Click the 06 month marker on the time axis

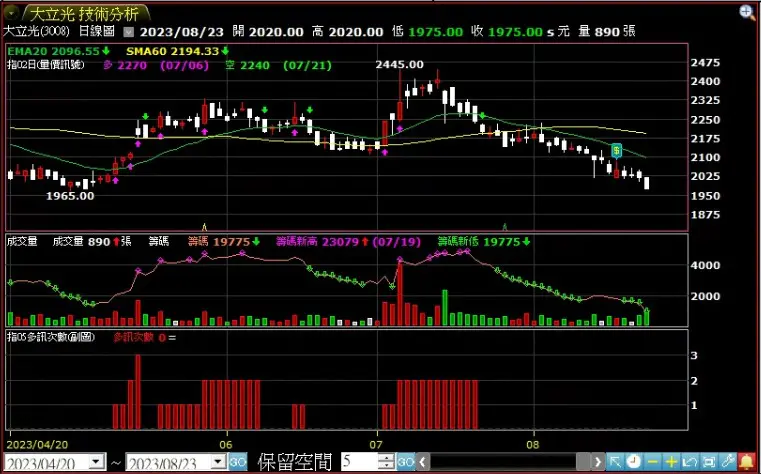pos(226,444)
